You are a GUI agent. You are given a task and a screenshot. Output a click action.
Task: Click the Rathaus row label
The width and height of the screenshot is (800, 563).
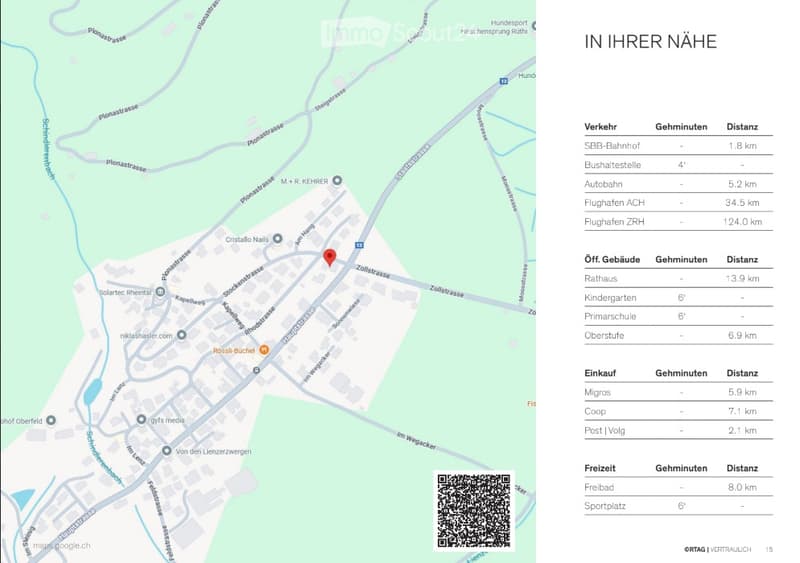click(601, 279)
